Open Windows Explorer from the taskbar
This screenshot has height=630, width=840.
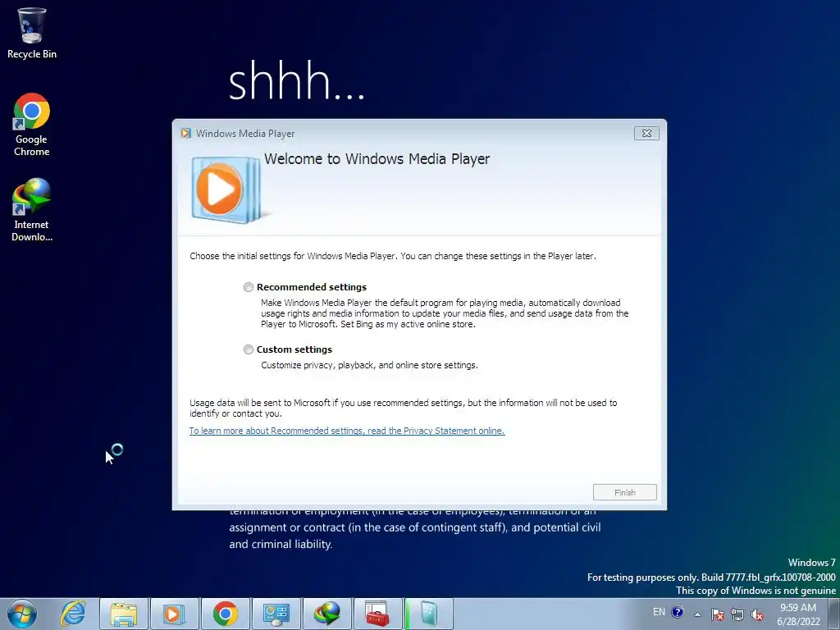pos(124,614)
